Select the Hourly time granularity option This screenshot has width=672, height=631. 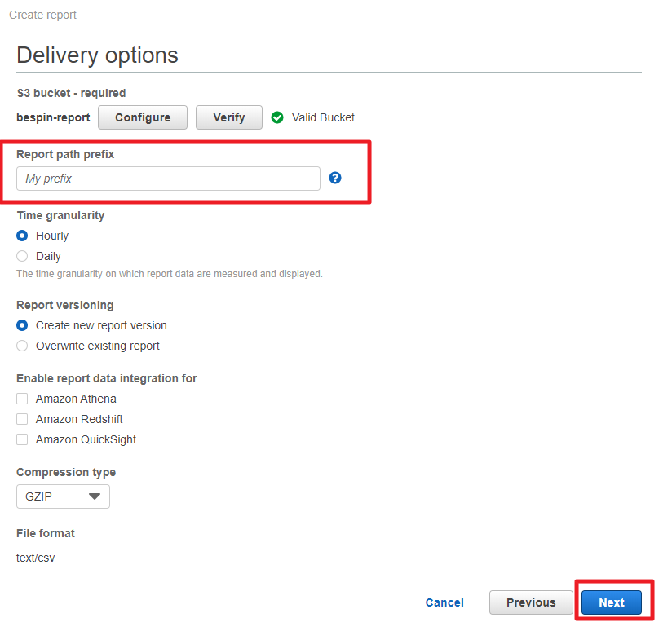coord(23,236)
